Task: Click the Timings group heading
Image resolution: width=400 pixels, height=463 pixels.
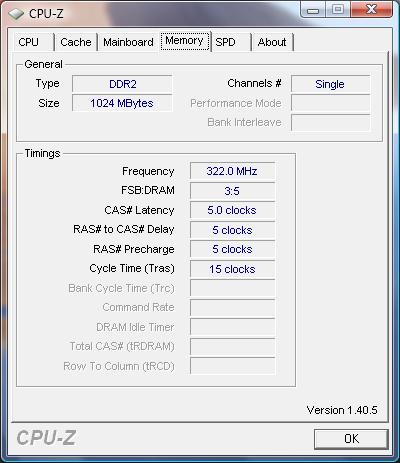Action: [42, 153]
